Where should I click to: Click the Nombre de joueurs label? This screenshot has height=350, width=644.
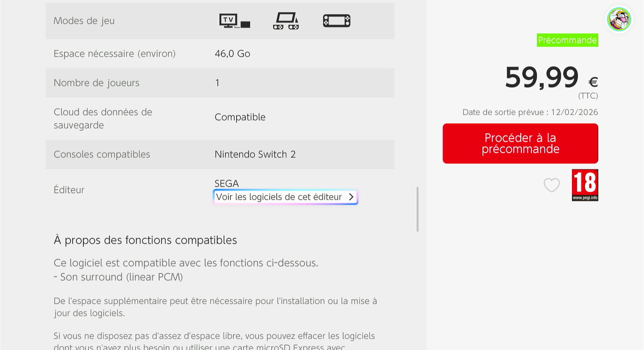tap(96, 83)
